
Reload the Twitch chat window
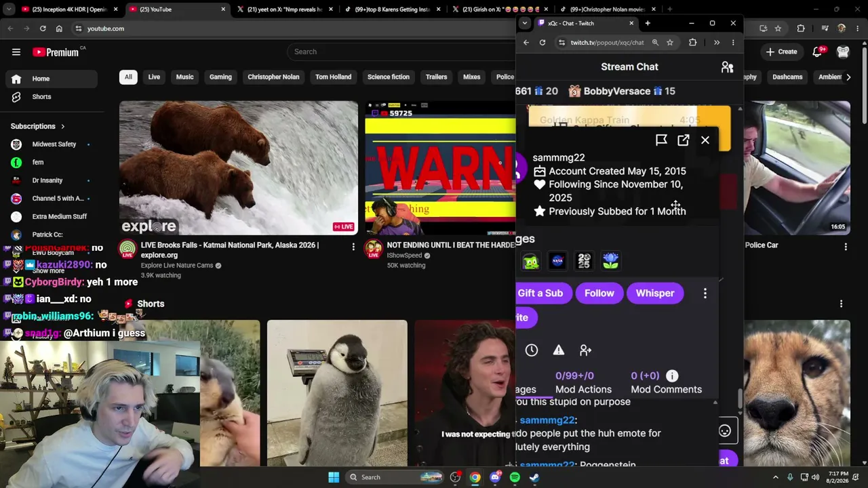pyautogui.click(x=542, y=43)
